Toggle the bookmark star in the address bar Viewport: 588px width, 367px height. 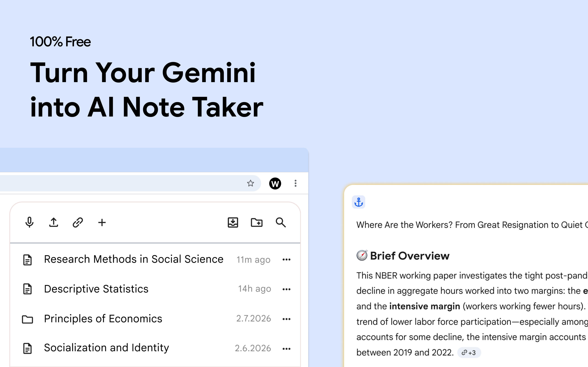click(250, 183)
